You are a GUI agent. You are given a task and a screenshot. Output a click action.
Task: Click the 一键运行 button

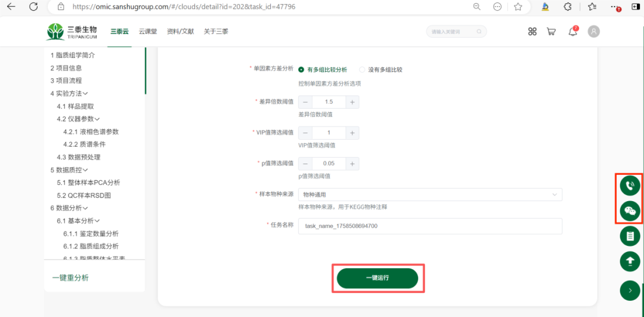click(377, 278)
